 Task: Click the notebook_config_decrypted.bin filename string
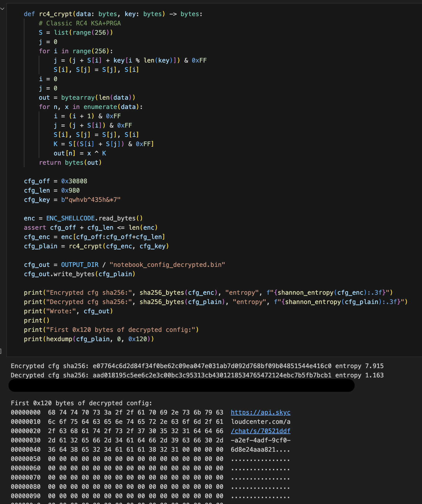coord(167,265)
